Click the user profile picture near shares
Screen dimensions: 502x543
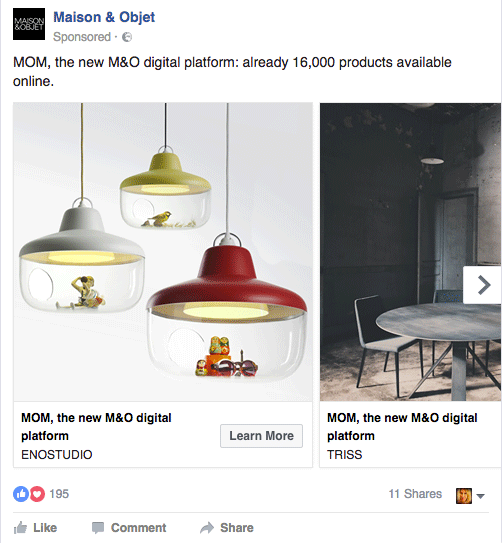tap(464, 496)
